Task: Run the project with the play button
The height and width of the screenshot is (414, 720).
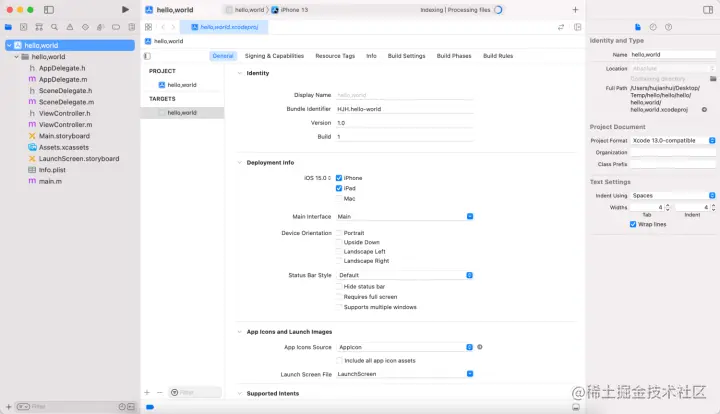Action: pyautogui.click(x=125, y=9)
